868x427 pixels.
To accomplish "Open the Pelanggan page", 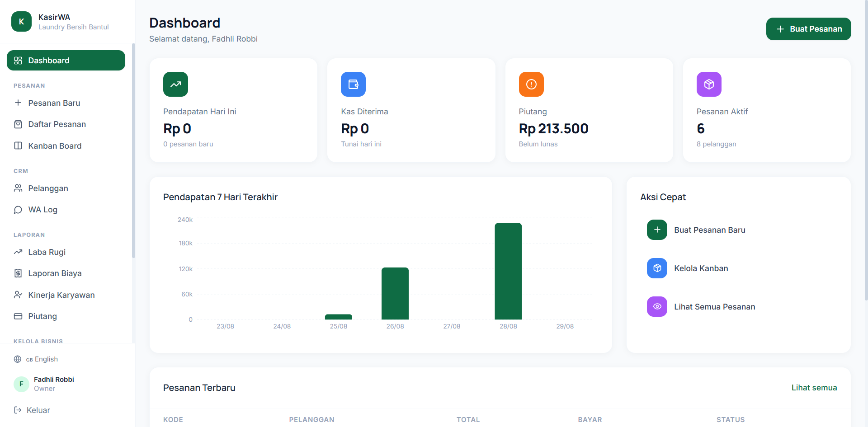I will tap(66, 188).
